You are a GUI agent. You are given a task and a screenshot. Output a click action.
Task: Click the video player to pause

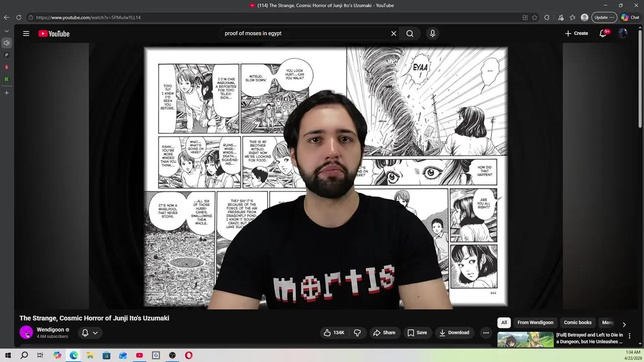(x=326, y=176)
